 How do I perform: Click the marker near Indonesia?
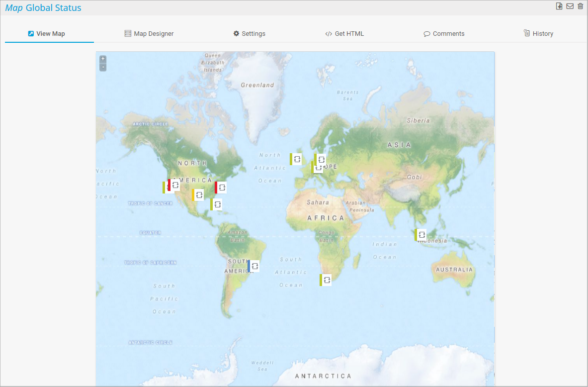tap(421, 235)
